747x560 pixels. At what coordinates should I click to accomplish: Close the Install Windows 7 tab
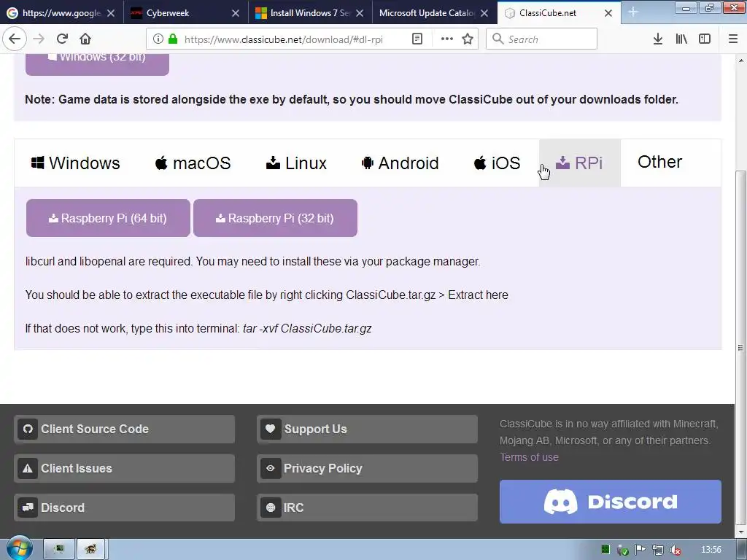(360, 13)
